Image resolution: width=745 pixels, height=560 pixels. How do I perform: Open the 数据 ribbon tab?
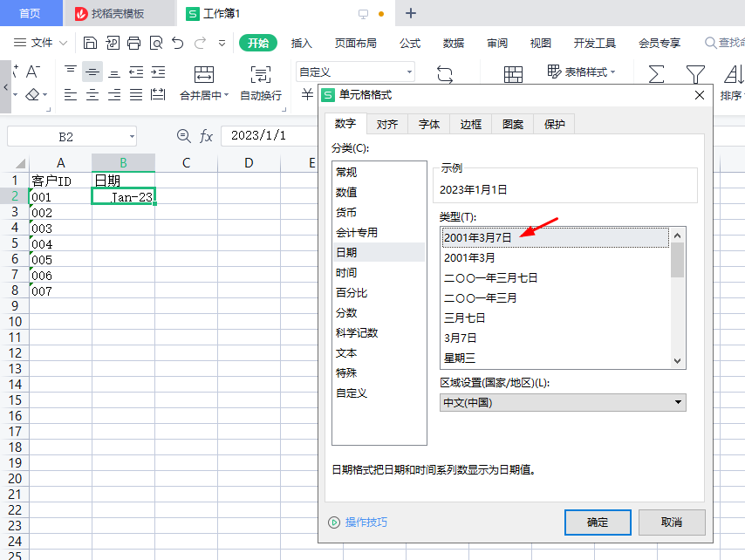coord(454,44)
